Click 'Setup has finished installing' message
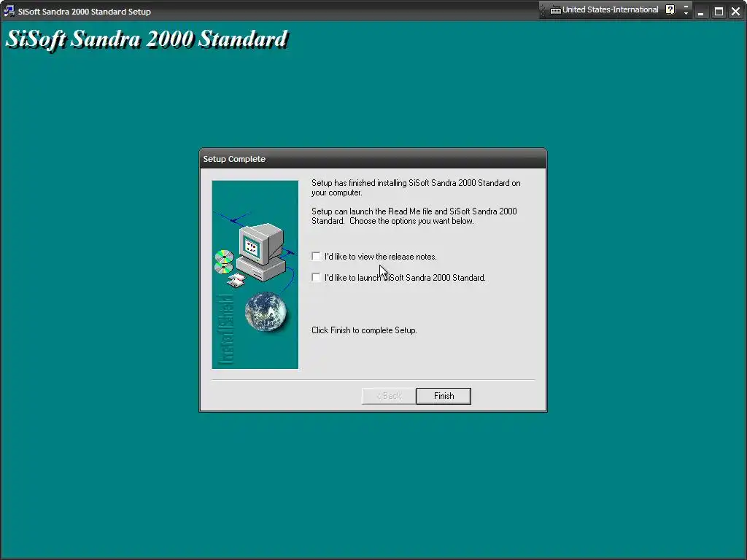The width and height of the screenshot is (747, 560). click(416, 187)
